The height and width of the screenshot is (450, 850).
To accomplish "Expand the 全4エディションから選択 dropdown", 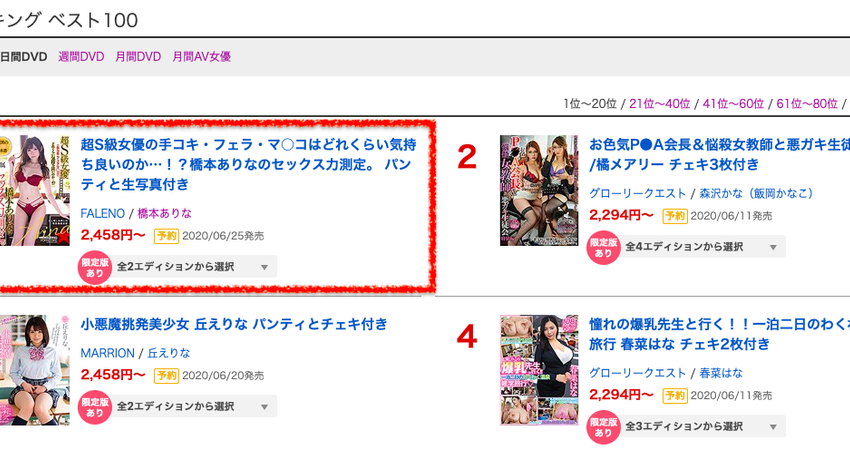I will [x=701, y=247].
